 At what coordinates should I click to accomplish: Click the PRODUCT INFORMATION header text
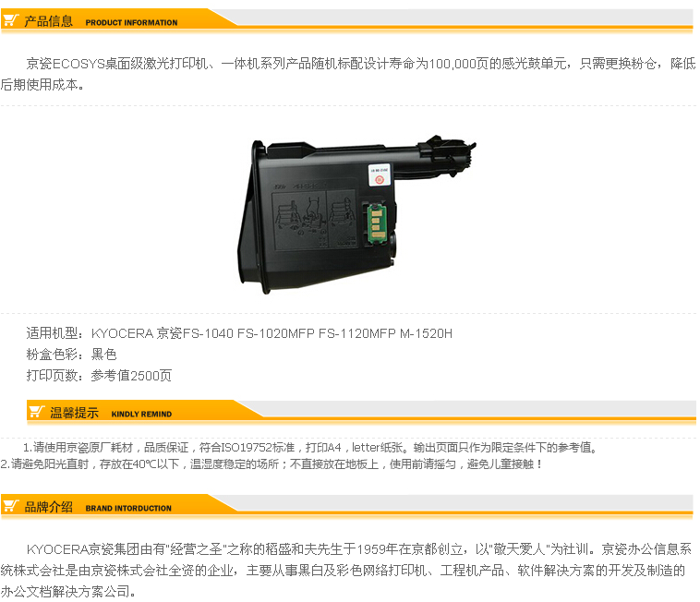point(131,22)
